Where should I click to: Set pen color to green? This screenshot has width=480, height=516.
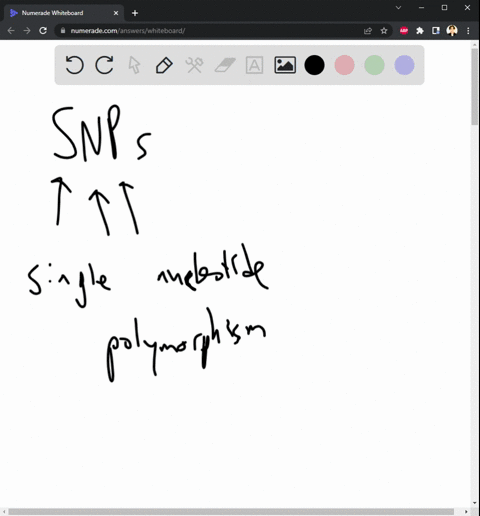(x=374, y=65)
